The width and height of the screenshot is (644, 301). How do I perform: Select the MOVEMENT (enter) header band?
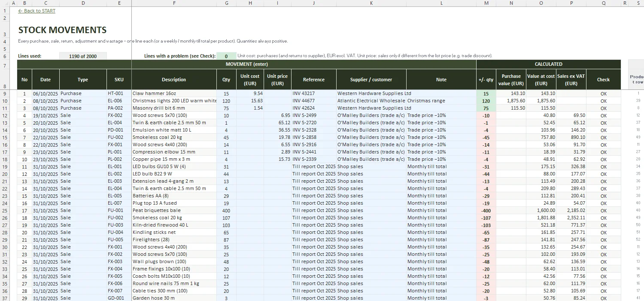[247, 64]
